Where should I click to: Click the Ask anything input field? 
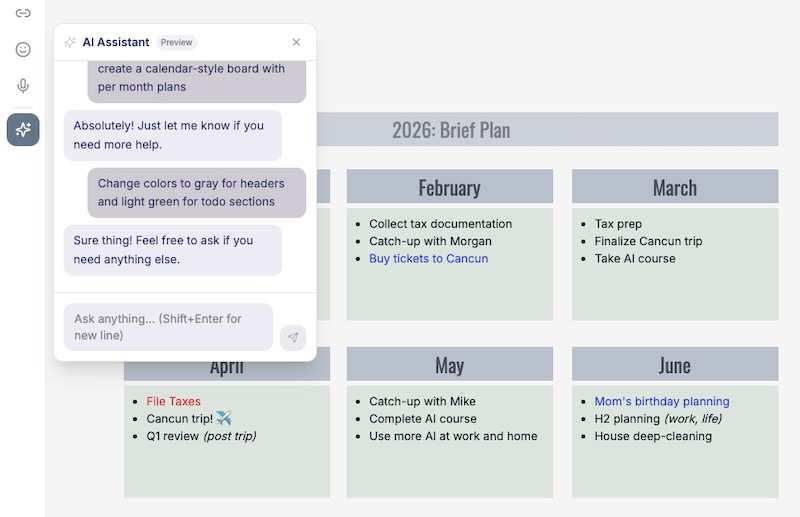point(167,327)
